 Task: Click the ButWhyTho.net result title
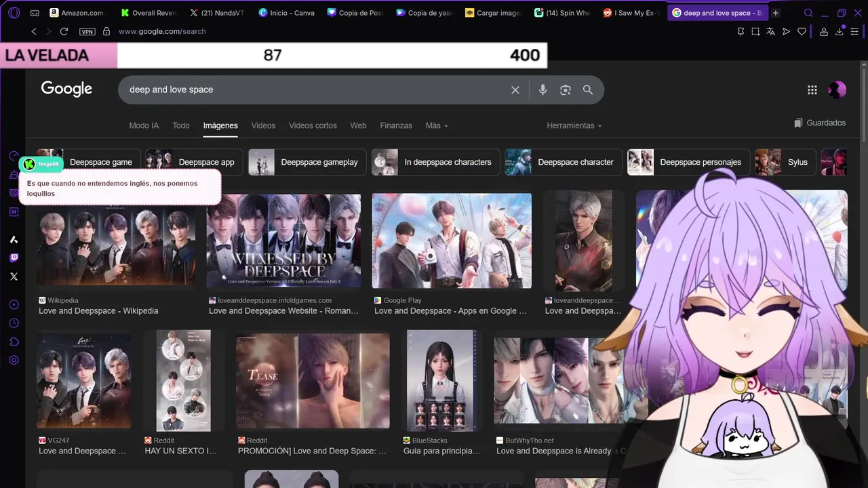click(x=561, y=451)
